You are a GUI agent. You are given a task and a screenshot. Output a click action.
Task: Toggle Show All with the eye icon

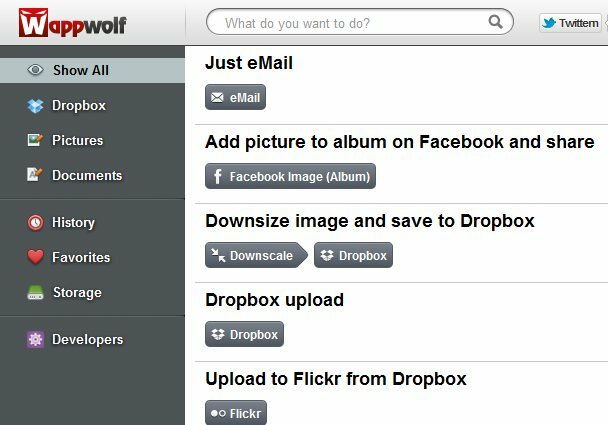pos(35,70)
